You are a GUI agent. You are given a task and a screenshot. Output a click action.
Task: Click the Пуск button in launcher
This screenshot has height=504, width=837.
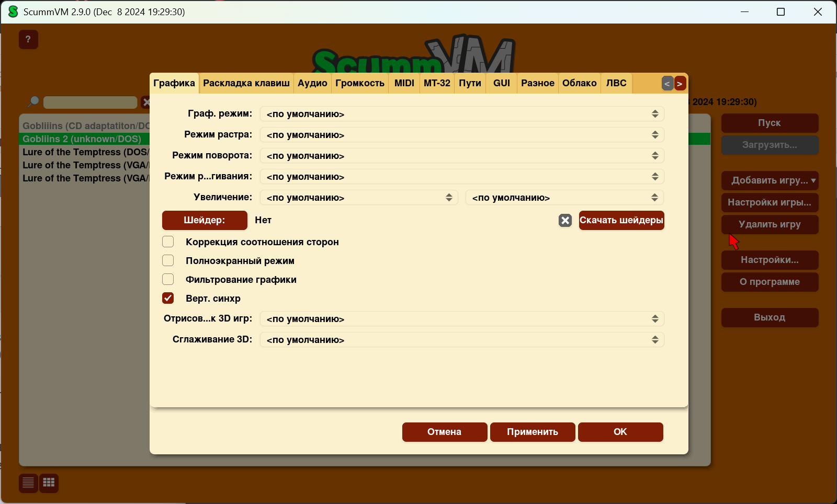[770, 123]
